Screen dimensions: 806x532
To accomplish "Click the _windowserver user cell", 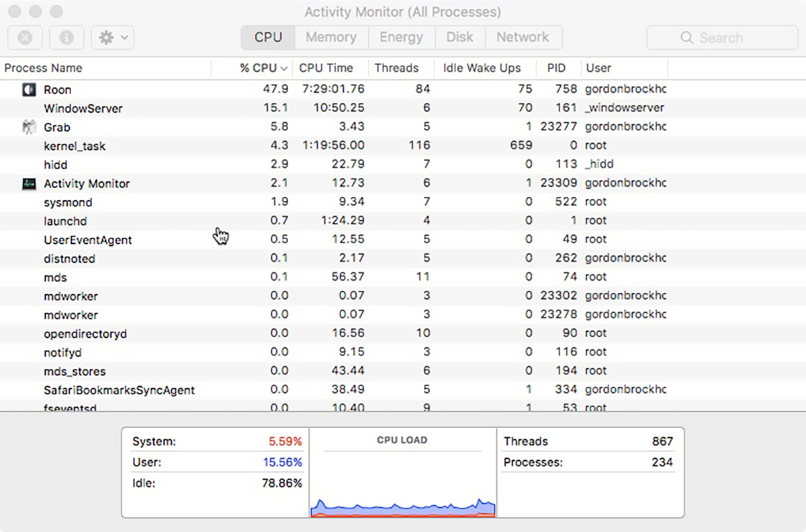I will click(x=625, y=108).
